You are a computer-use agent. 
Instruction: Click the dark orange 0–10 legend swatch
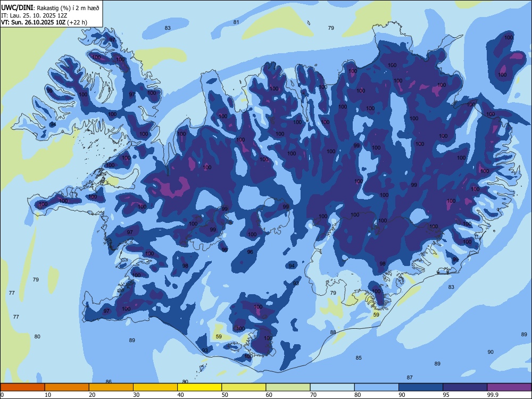click(x=22, y=387)
